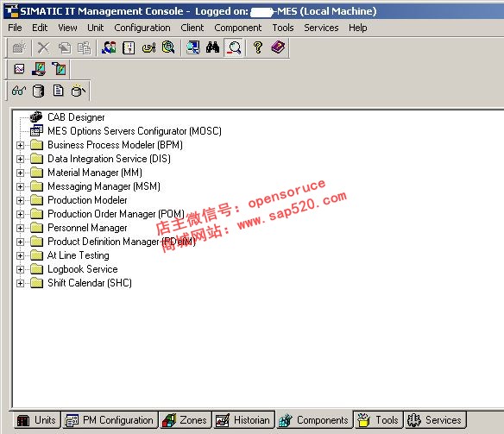Expand the Production Modeler node
The height and width of the screenshot is (434, 504).
pos(20,200)
